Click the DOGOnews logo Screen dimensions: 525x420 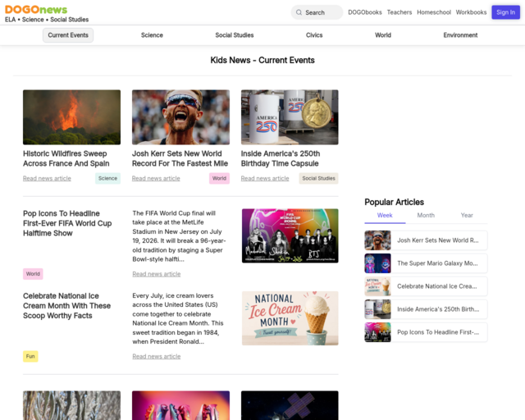pos(36,9)
